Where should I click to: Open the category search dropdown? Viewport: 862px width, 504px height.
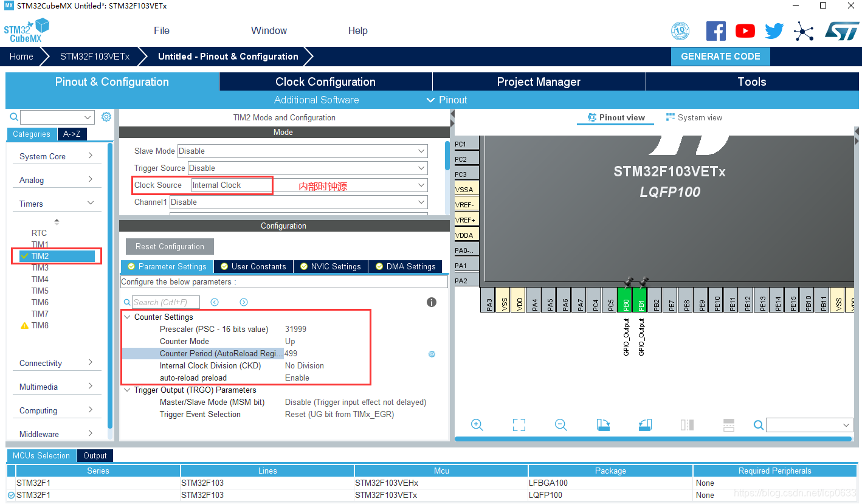(x=88, y=117)
